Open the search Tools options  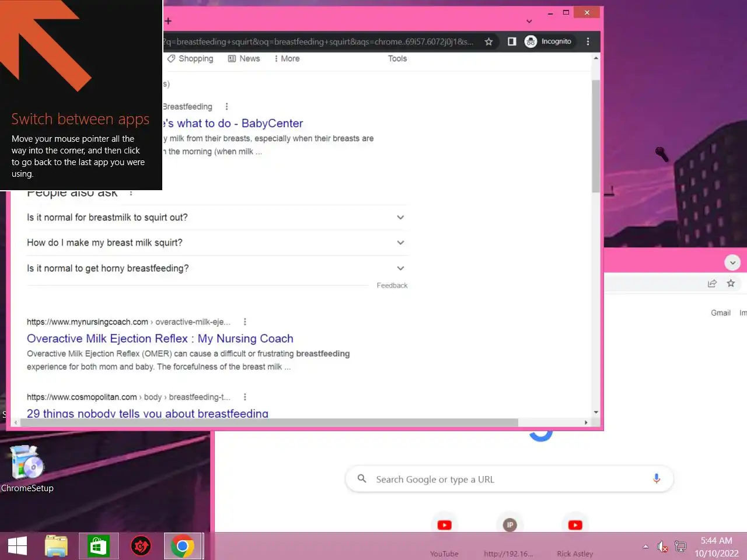click(397, 58)
